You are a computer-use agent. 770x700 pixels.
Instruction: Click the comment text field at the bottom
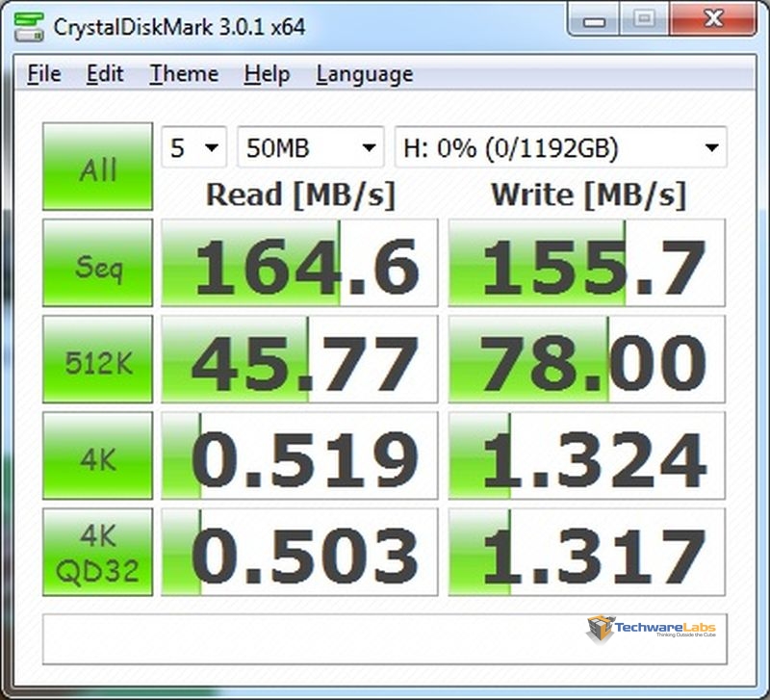385,639
